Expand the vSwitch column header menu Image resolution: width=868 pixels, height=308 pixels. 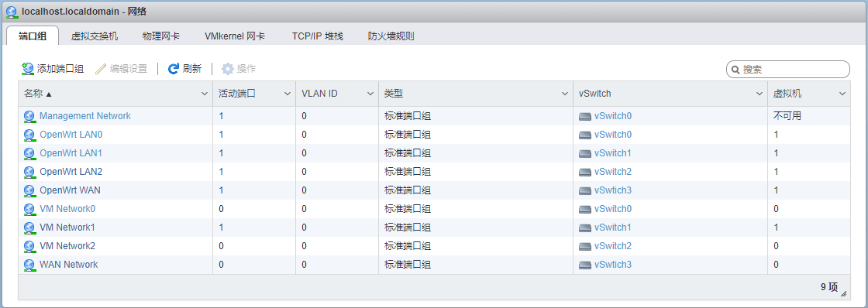(759, 94)
